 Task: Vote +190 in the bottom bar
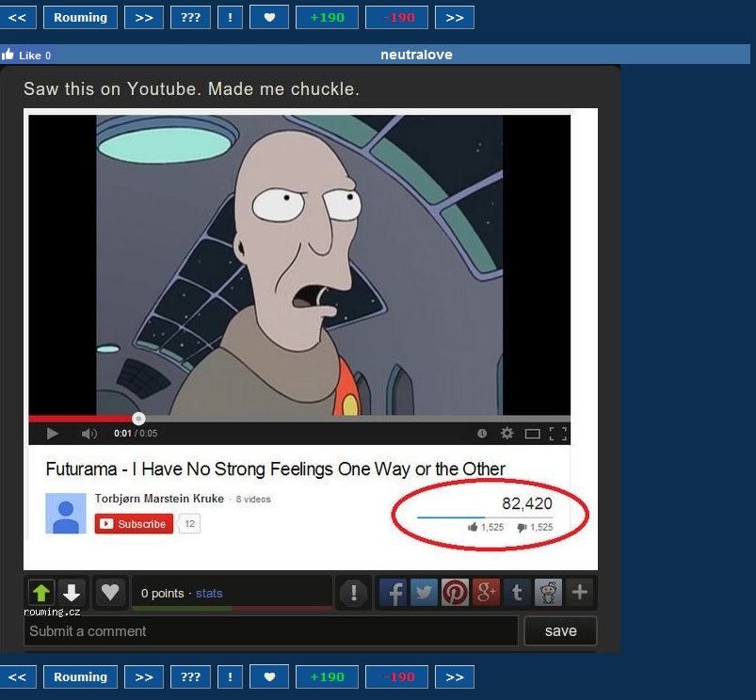(x=327, y=677)
